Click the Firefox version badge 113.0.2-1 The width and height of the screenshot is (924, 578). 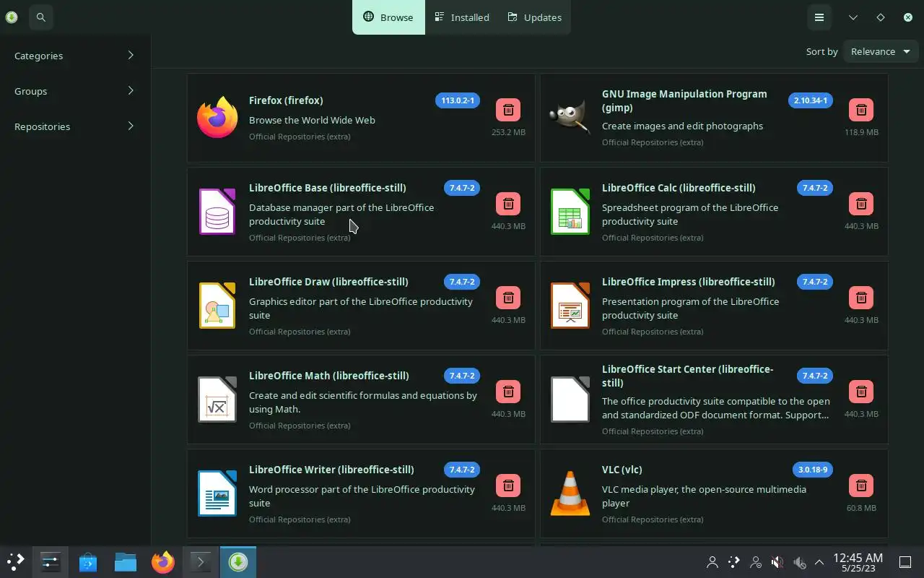pyautogui.click(x=458, y=100)
